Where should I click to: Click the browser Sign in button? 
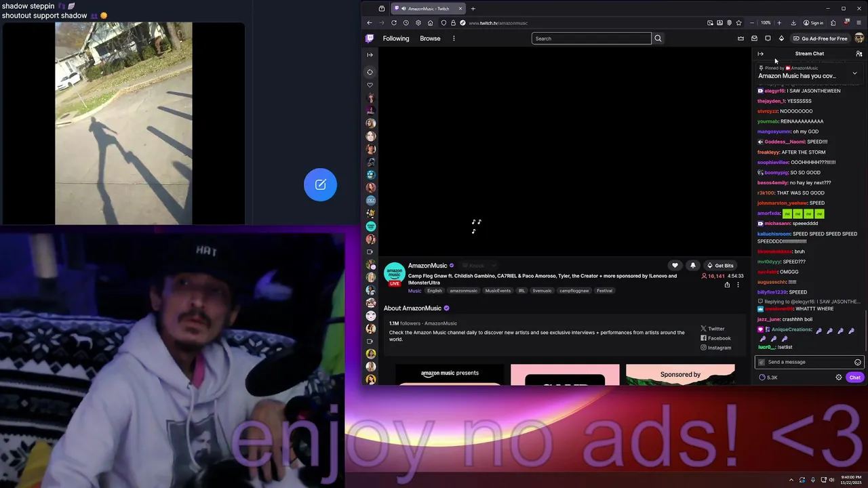pos(813,23)
